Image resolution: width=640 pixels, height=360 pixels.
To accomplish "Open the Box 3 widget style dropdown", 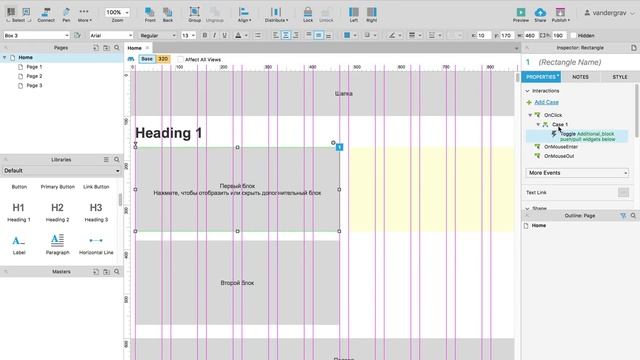I will (x=36, y=36).
